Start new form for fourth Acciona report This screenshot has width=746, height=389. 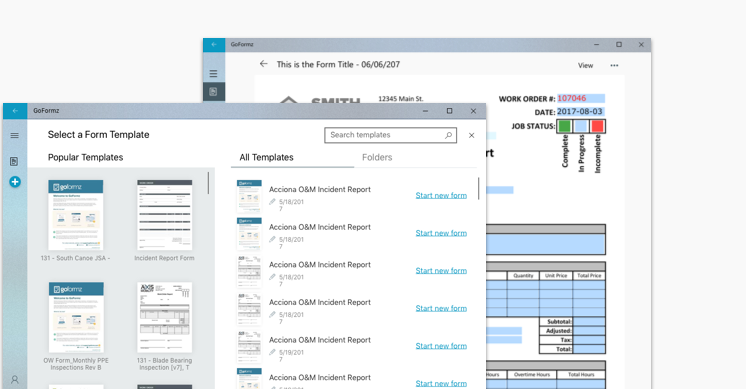pos(441,308)
